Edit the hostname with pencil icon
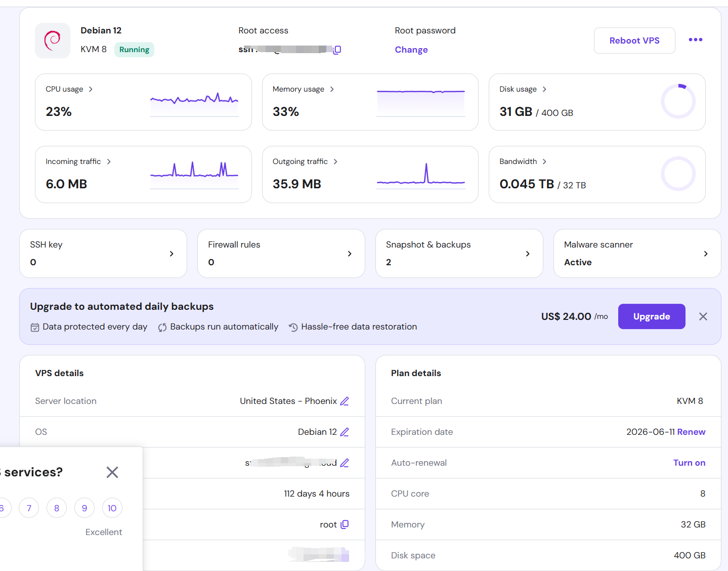 345,463
